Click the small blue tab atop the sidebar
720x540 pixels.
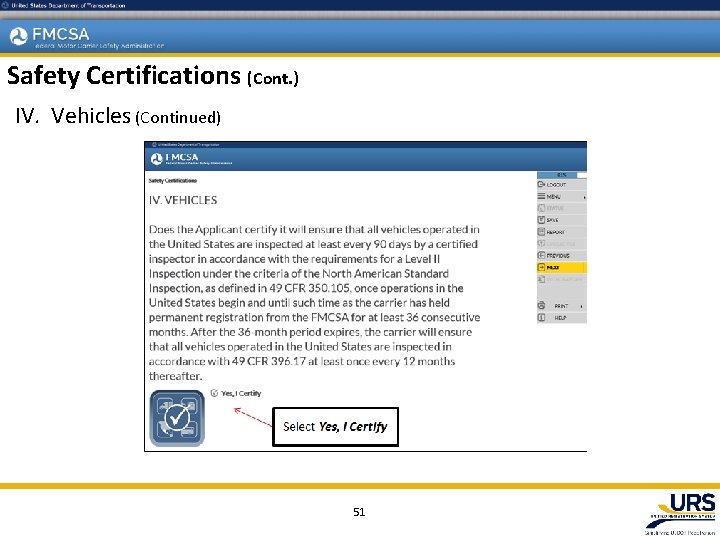click(x=557, y=175)
